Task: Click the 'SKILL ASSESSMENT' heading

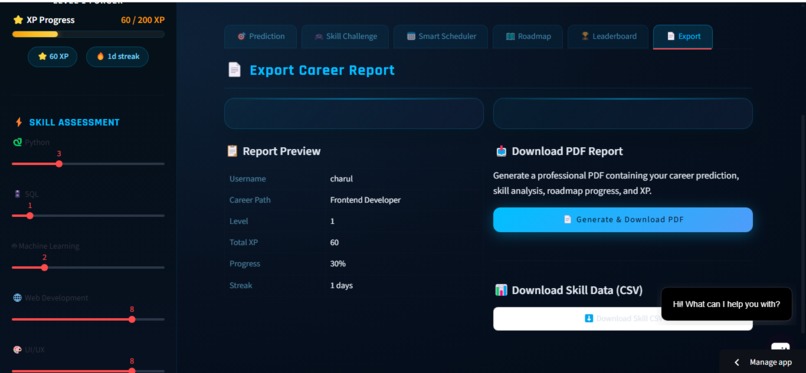Action: tap(74, 122)
